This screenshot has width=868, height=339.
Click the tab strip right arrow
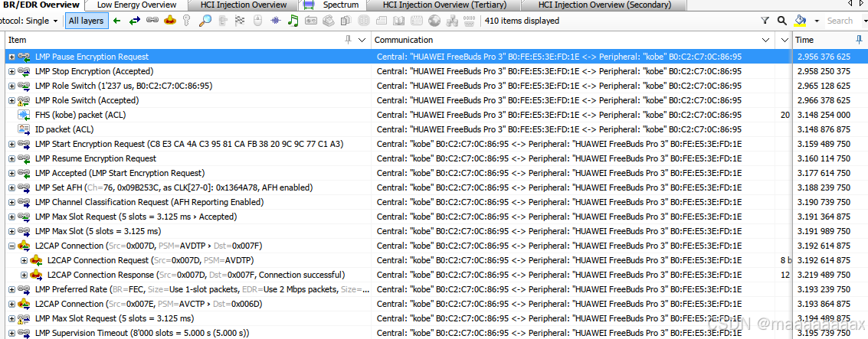click(863, 5)
